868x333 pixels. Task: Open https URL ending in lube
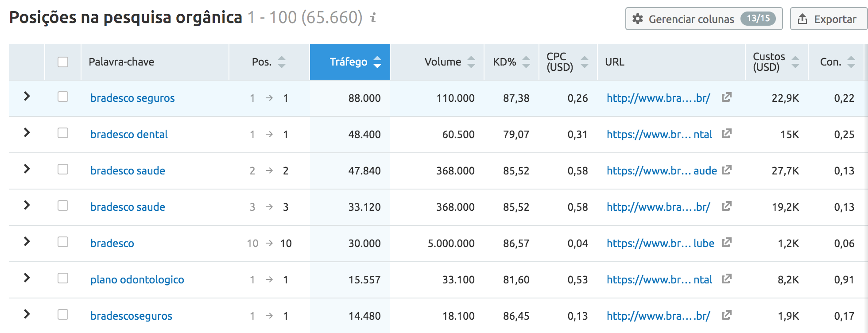coord(660,244)
